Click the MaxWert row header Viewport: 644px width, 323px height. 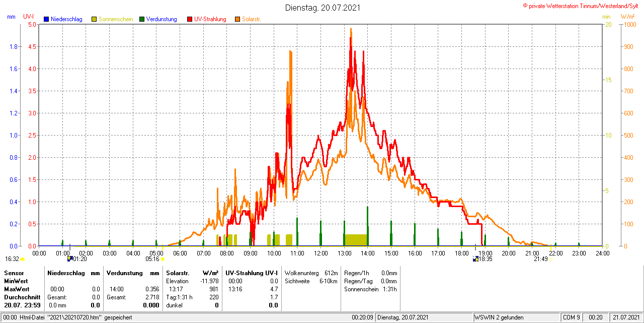coord(17,289)
